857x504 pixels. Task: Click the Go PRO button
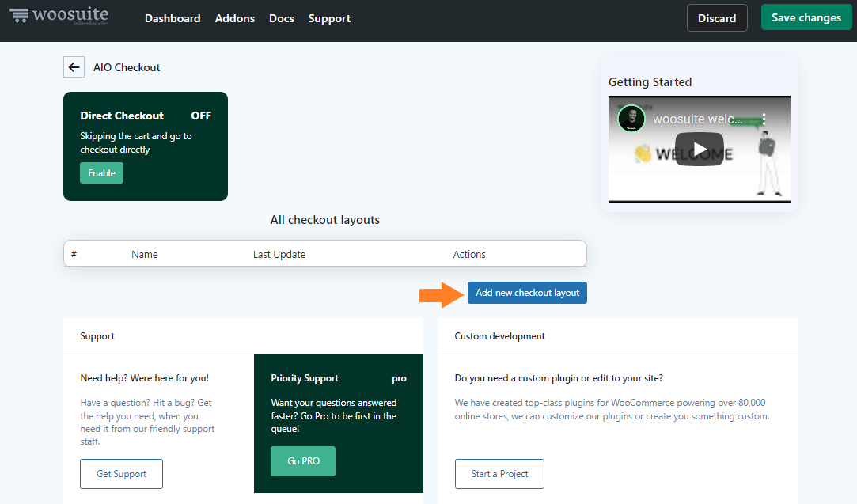(303, 461)
